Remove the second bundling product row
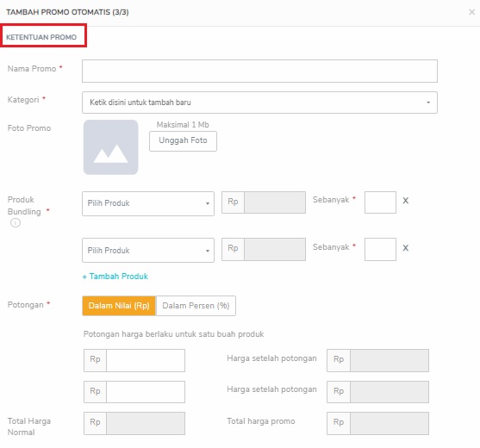This screenshot has height=448, width=480. pos(406,248)
